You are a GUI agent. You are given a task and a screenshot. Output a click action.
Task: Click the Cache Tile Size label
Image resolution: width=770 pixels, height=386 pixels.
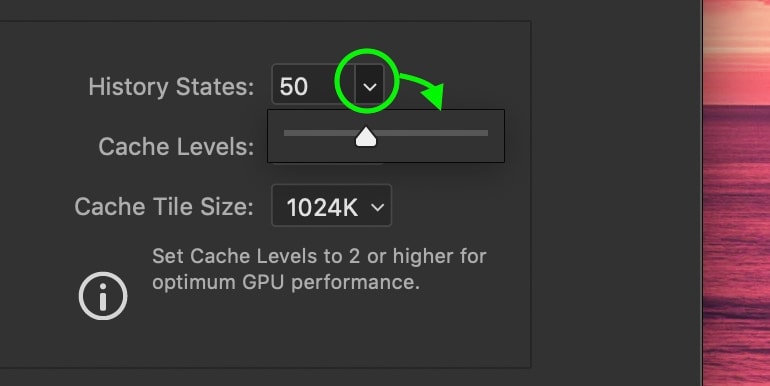click(164, 206)
